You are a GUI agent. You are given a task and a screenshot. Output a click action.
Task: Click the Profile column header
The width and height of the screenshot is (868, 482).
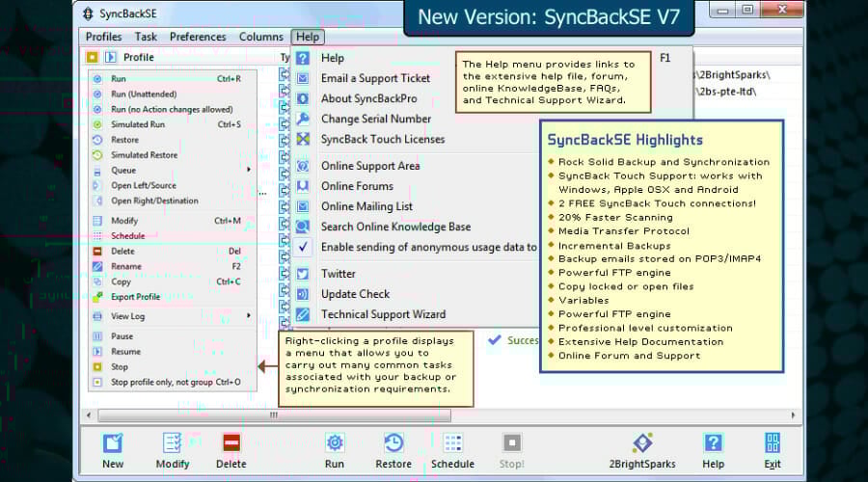(138, 58)
